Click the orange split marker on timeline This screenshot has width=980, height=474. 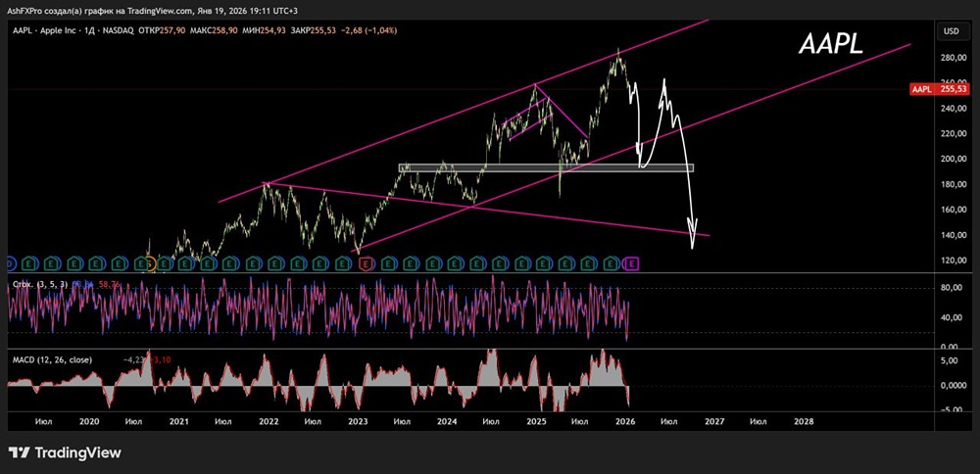[x=151, y=264]
